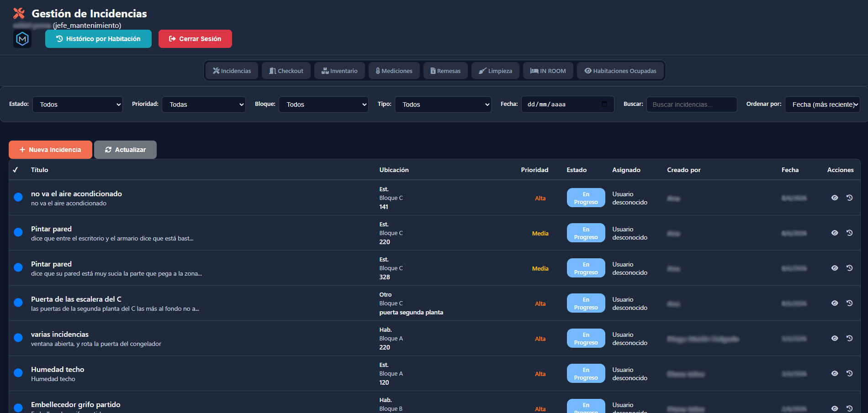Click 'puerta segunda planta' location text

411,312
